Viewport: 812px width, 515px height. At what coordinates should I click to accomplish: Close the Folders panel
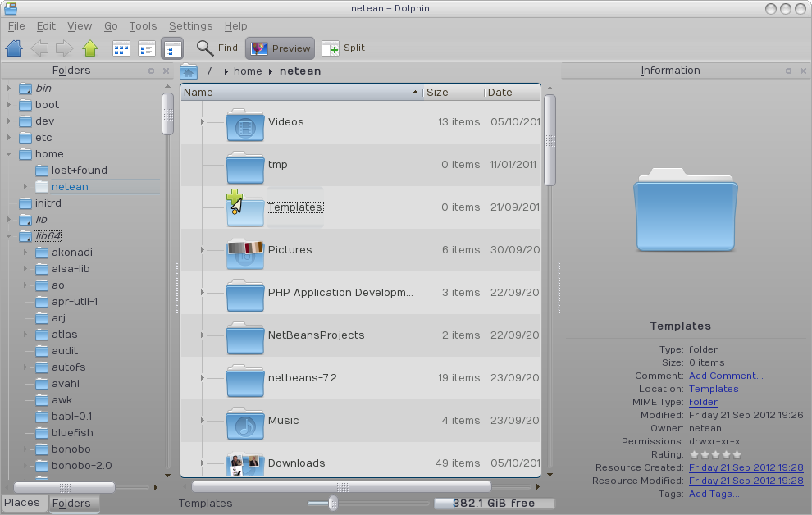166,71
